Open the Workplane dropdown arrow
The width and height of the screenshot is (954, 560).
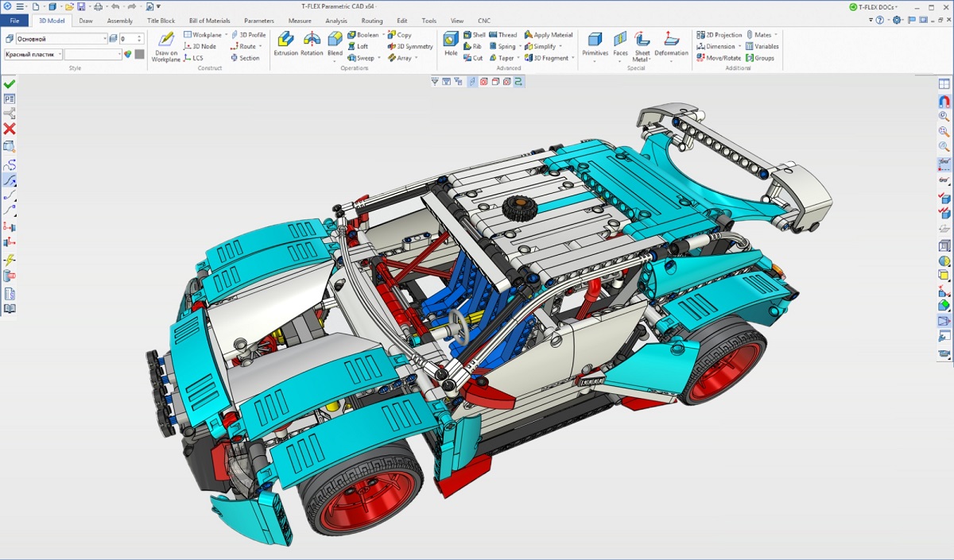[x=226, y=35]
